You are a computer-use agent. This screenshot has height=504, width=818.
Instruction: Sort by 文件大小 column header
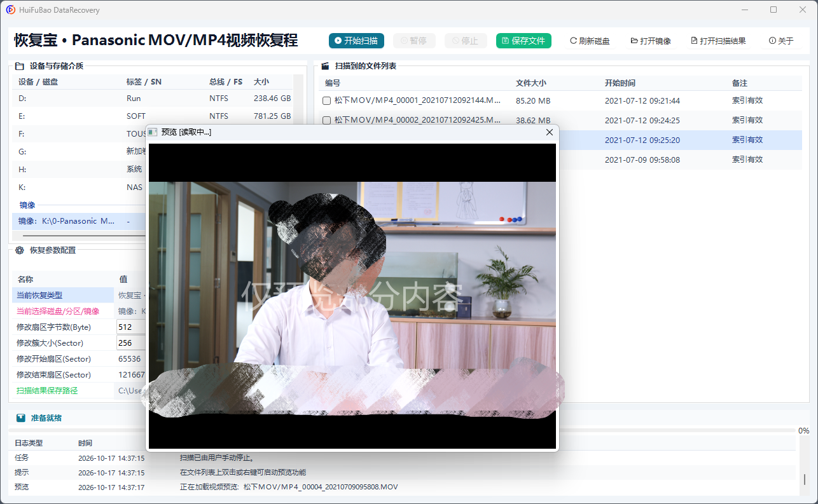pos(530,83)
